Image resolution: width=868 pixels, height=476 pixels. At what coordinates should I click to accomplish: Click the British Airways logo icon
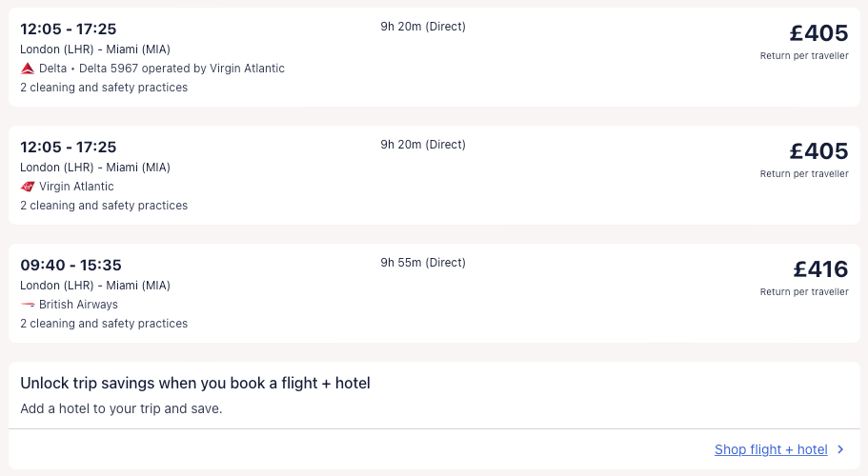[x=28, y=305]
